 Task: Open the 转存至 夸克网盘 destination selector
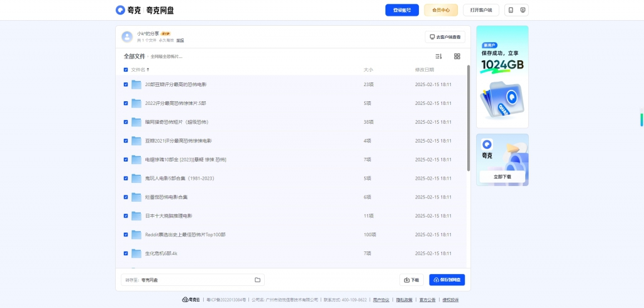pos(192,280)
